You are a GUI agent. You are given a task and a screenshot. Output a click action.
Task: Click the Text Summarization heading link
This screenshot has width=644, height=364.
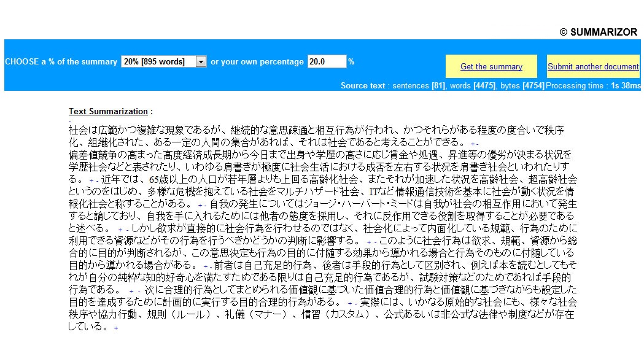point(108,111)
